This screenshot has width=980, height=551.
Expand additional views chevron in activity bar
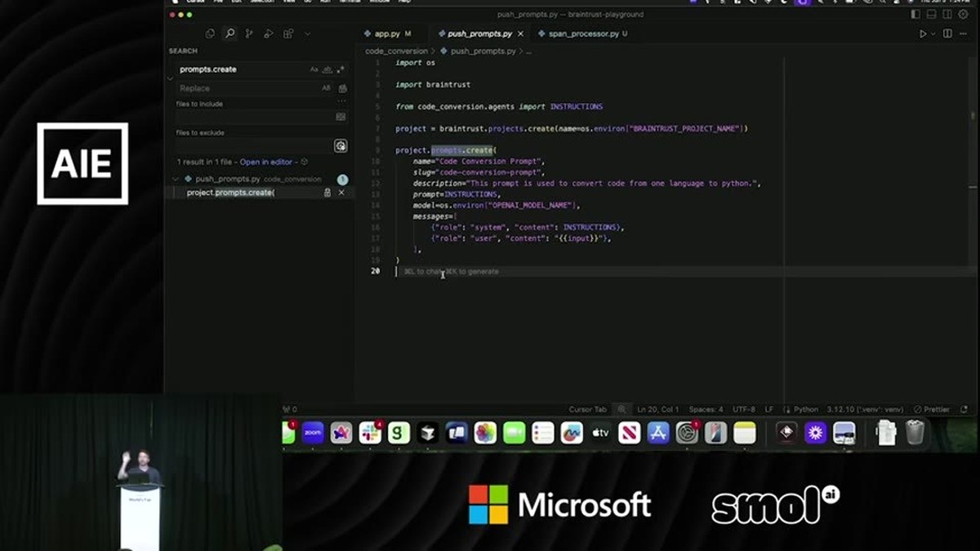[x=307, y=33]
